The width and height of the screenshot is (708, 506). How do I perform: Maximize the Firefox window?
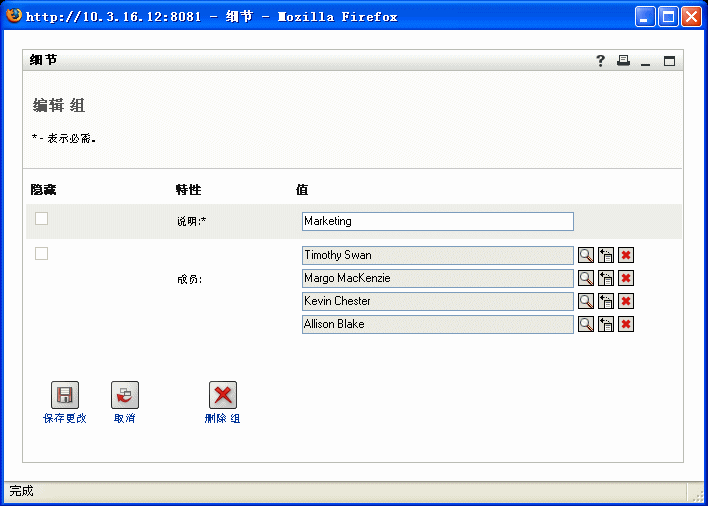(x=668, y=17)
